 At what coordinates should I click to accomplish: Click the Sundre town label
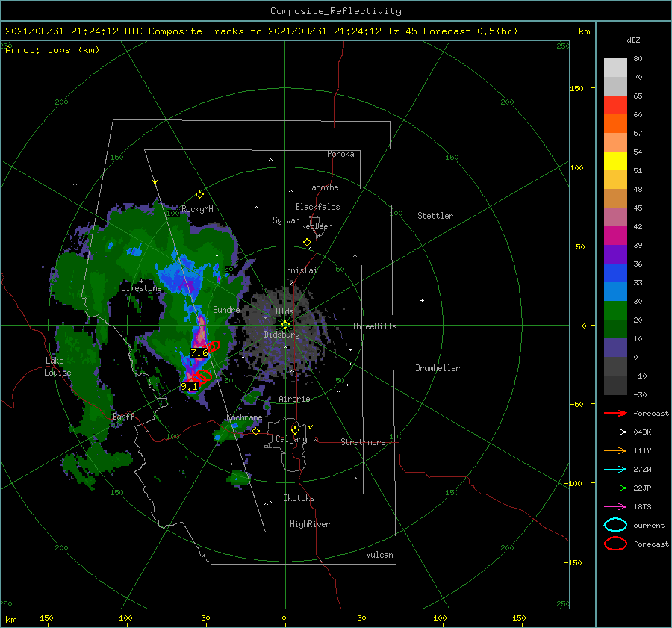226,309
